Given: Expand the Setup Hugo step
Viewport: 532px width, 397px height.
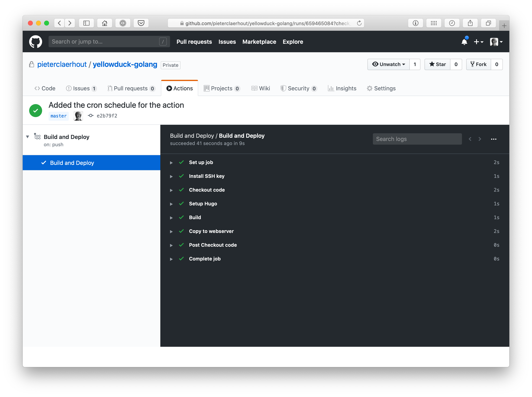Looking at the screenshot, I should (171, 204).
